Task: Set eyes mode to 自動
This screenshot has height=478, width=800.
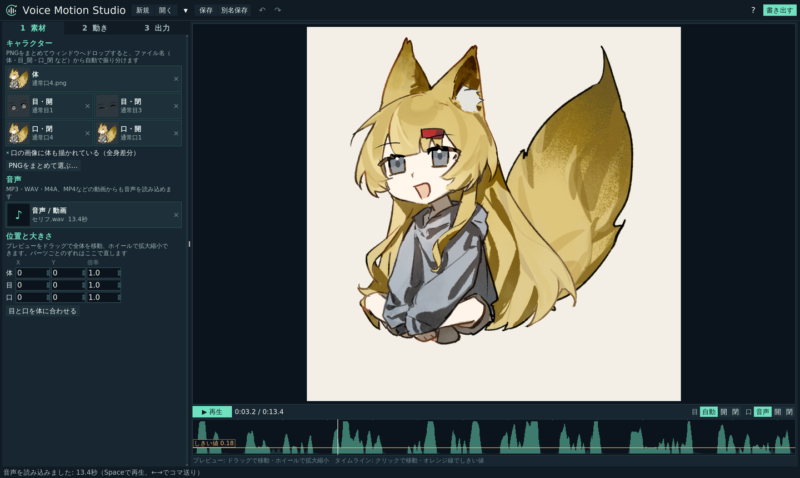Action: coord(709,412)
